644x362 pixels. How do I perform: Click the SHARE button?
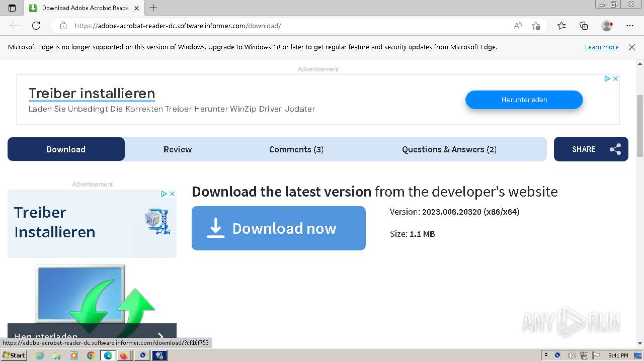tap(591, 149)
